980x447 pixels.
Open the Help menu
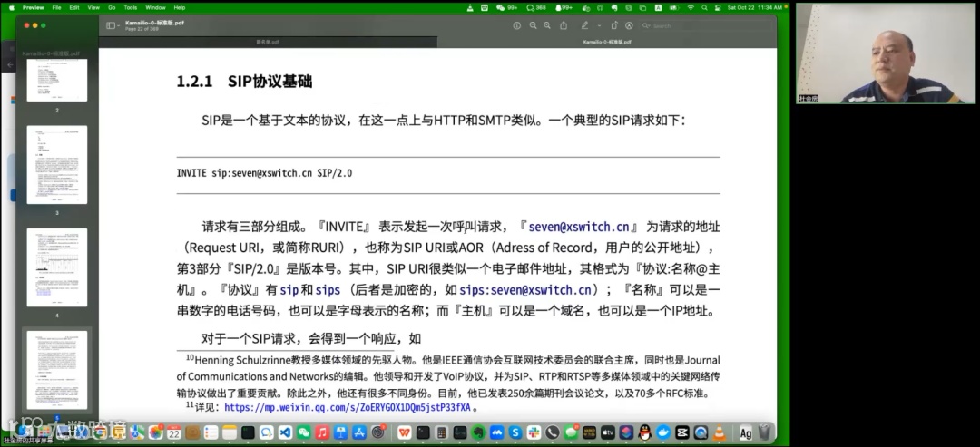coord(180,7)
